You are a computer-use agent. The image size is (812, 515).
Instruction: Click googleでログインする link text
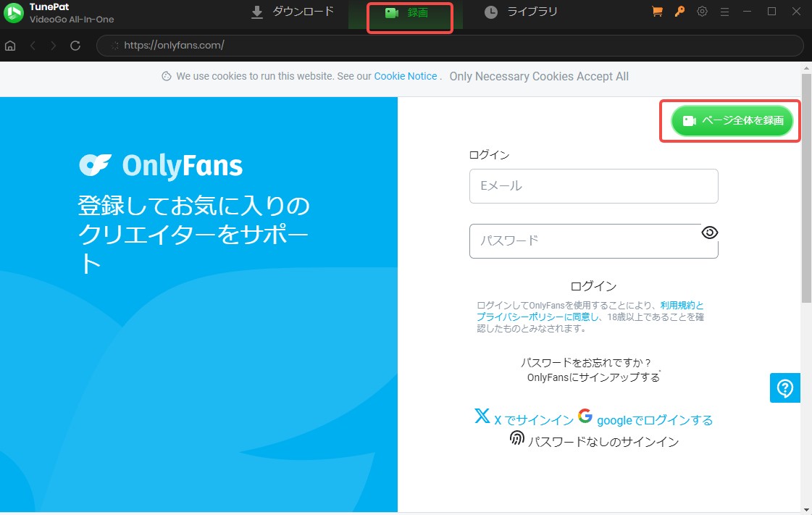(655, 420)
